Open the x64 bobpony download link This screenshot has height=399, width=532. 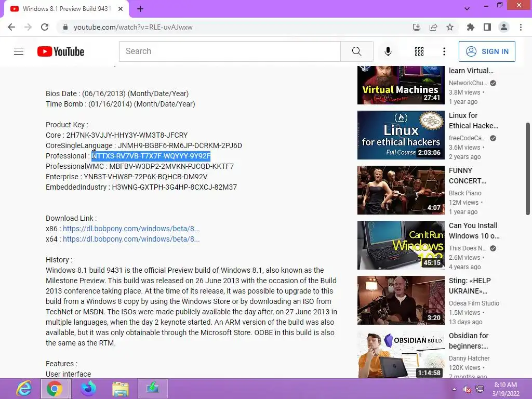[x=131, y=239]
